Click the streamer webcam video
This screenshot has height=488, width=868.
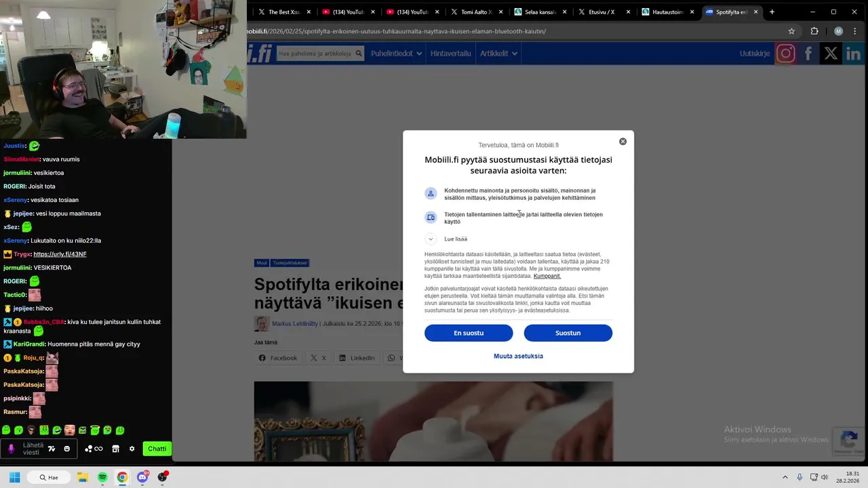(123, 69)
